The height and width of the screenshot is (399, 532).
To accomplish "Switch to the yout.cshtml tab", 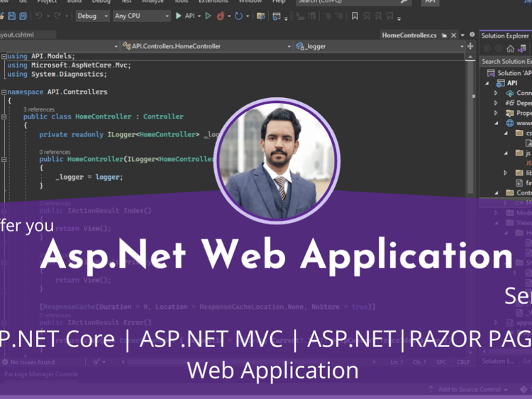I will pyautogui.click(x=18, y=35).
